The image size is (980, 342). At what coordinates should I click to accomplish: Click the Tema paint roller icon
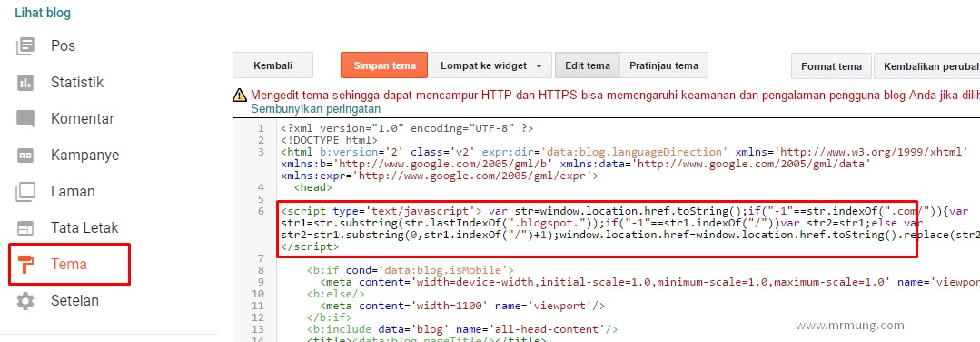click(25, 265)
